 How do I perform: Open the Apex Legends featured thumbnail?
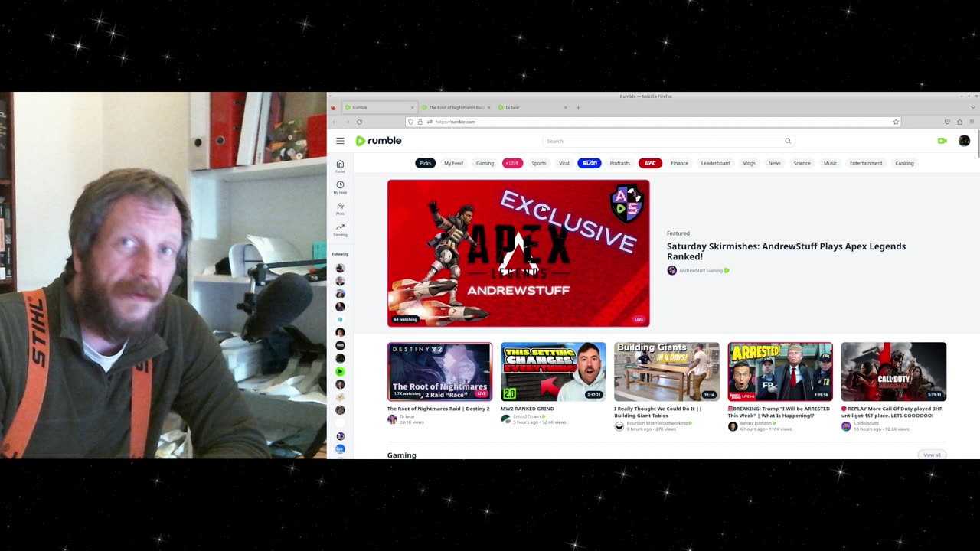point(518,253)
